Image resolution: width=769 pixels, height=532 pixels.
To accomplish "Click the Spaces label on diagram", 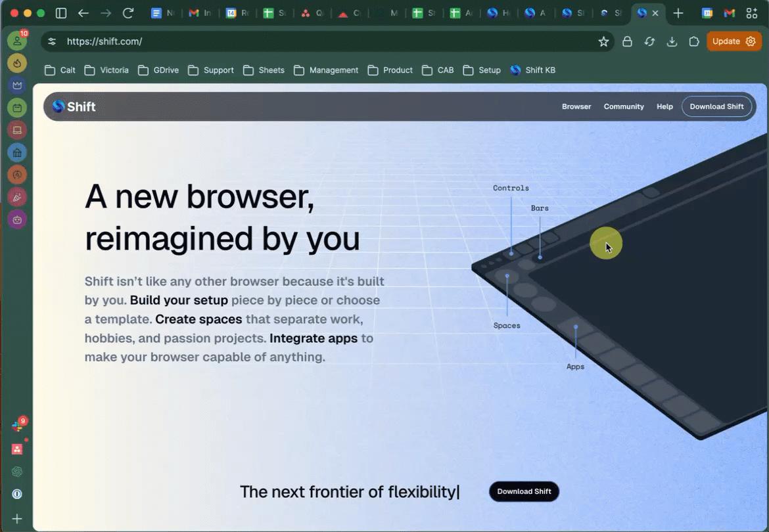I will click(507, 325).
